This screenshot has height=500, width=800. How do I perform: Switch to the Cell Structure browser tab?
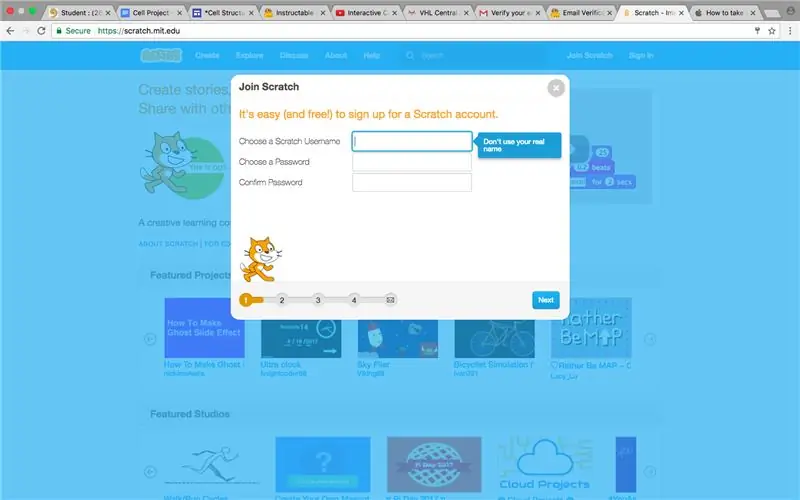[223, 13]
